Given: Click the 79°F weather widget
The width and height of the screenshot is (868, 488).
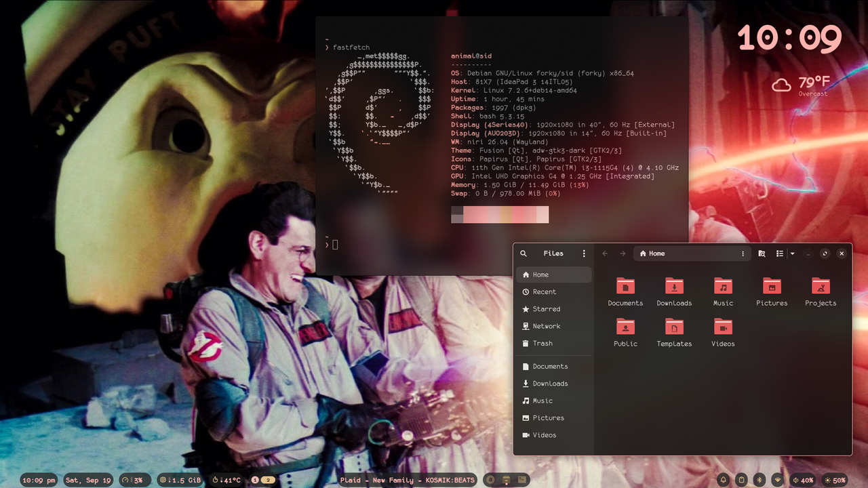Looking at the screenshot, I should point(802,85).
